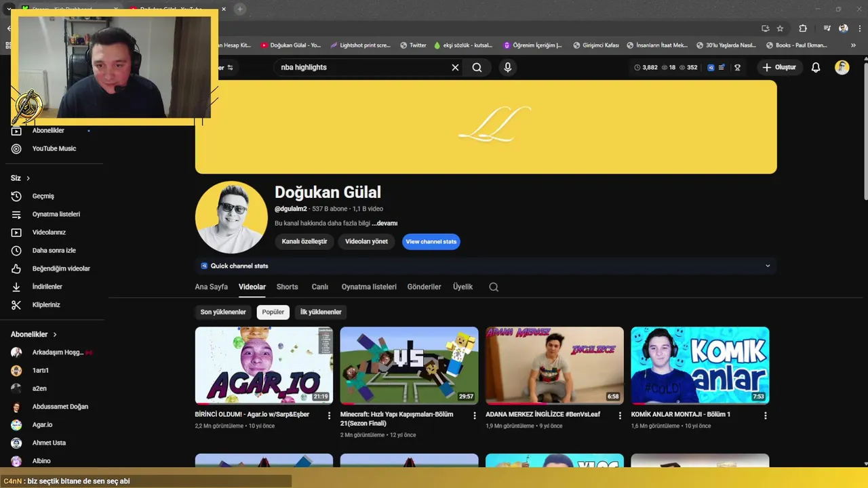Sort by Son yüklenenler chip
The image size is (868, 488).
coord(223,312)
